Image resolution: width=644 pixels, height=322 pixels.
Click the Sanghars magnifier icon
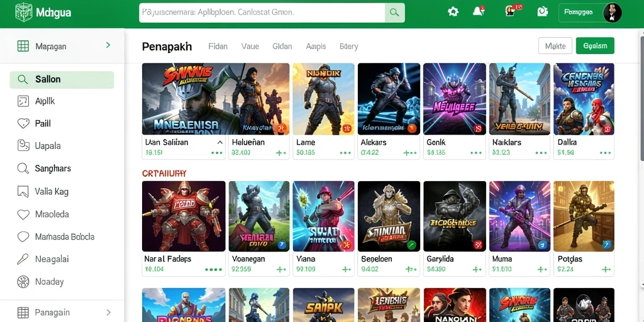(x=23, y=169)
